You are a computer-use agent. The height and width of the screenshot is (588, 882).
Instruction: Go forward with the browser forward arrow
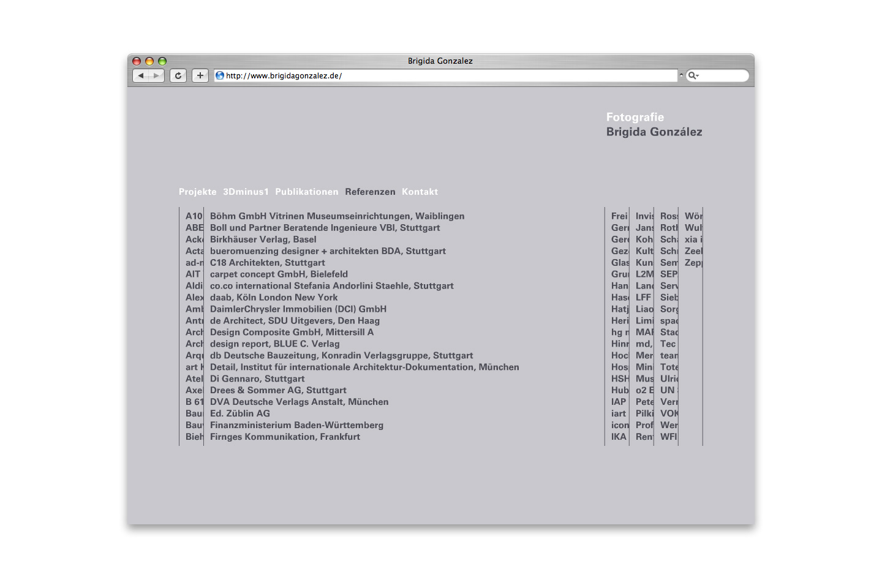point(157,75)
